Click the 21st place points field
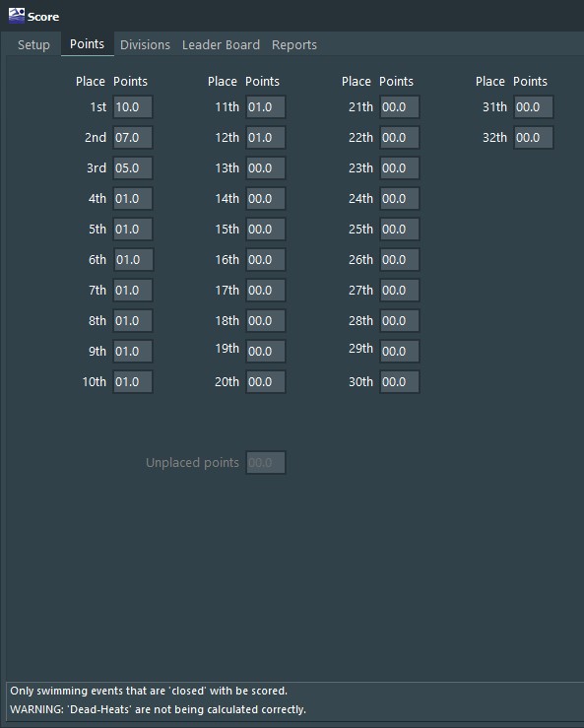 (400, 107)
